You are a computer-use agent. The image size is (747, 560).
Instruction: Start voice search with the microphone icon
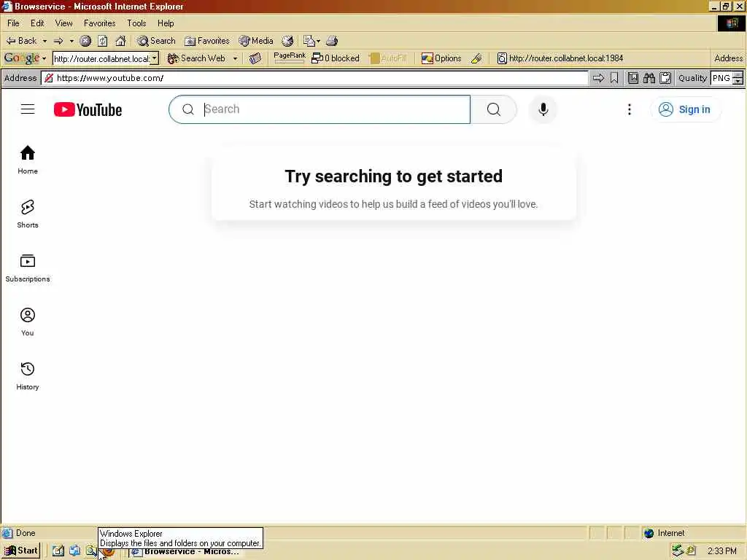tap(543, 109)
